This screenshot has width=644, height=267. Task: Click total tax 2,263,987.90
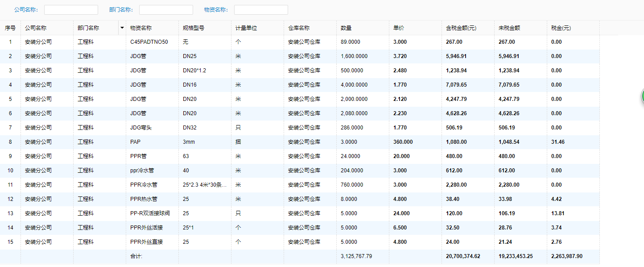click(566, 256)
